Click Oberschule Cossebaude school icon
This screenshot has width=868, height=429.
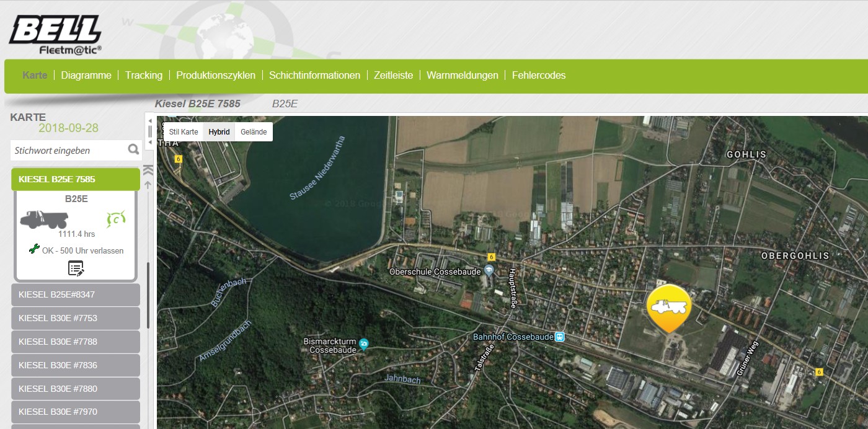click(x=489, y=271)
